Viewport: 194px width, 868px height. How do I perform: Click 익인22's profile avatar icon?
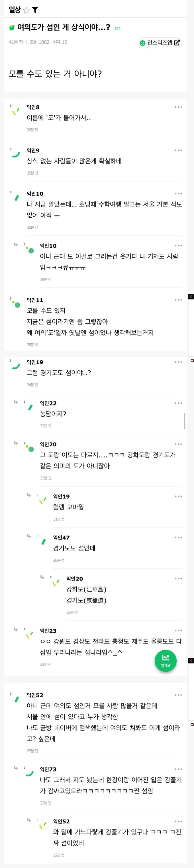click(x=30, y=407)
